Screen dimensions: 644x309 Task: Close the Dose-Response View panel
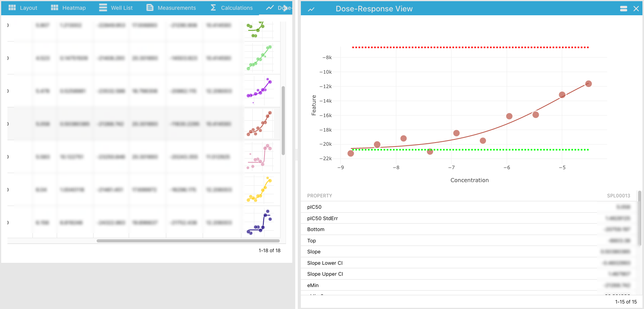[636, 9]
